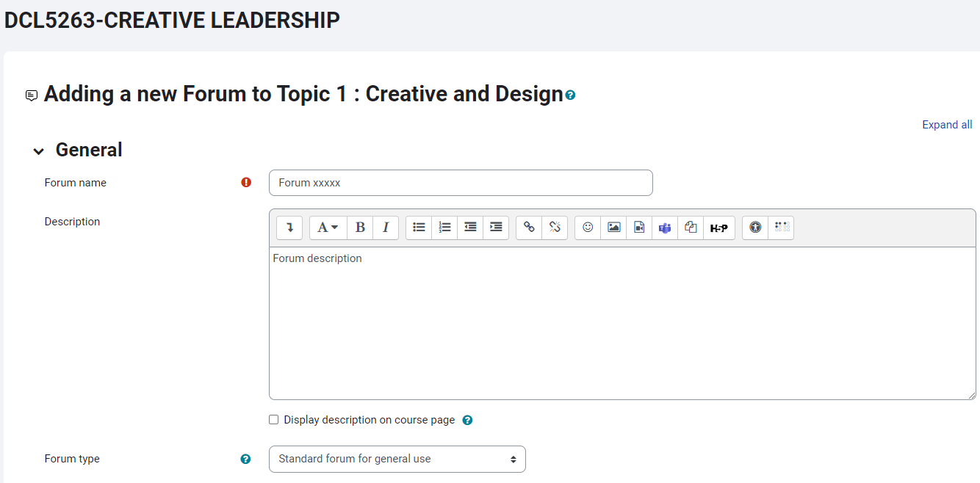Toggle bold formatting in the description editor
The width and height of the screenshot is (980, 483).
pyautogui.click(x=360, y=228)
